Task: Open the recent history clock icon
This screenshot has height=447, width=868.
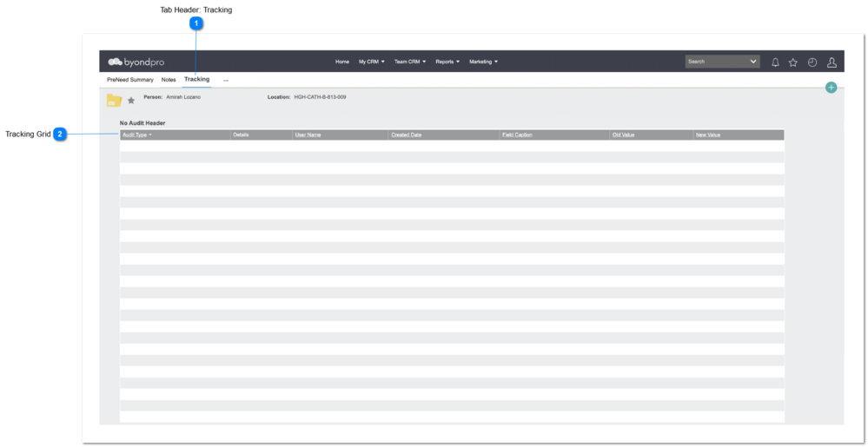Action: (812, 62)
